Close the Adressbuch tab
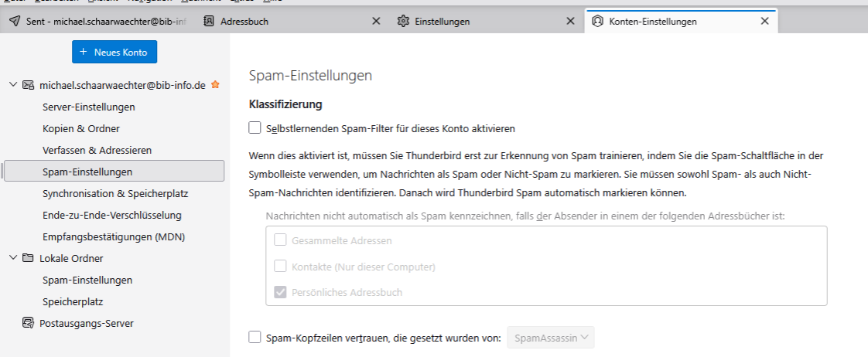868x357 pixels. coord(376,22)
